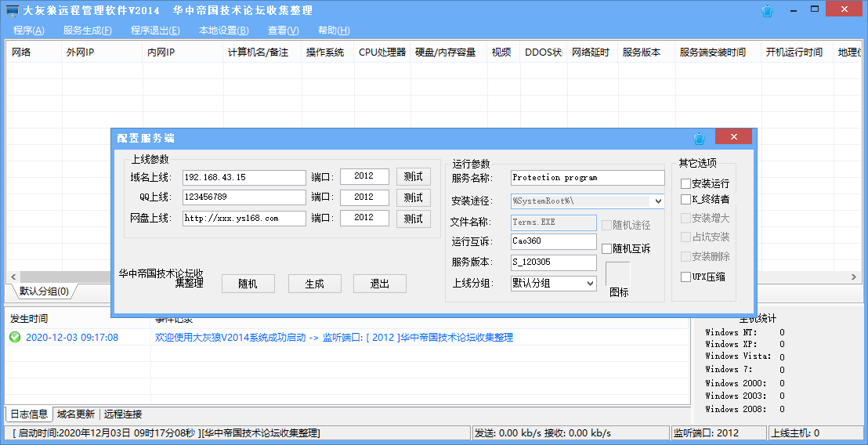Open the 帮助(H) menu
Image resolution: width=868 pixels, height=445 pixels.
tap(334, 31)
